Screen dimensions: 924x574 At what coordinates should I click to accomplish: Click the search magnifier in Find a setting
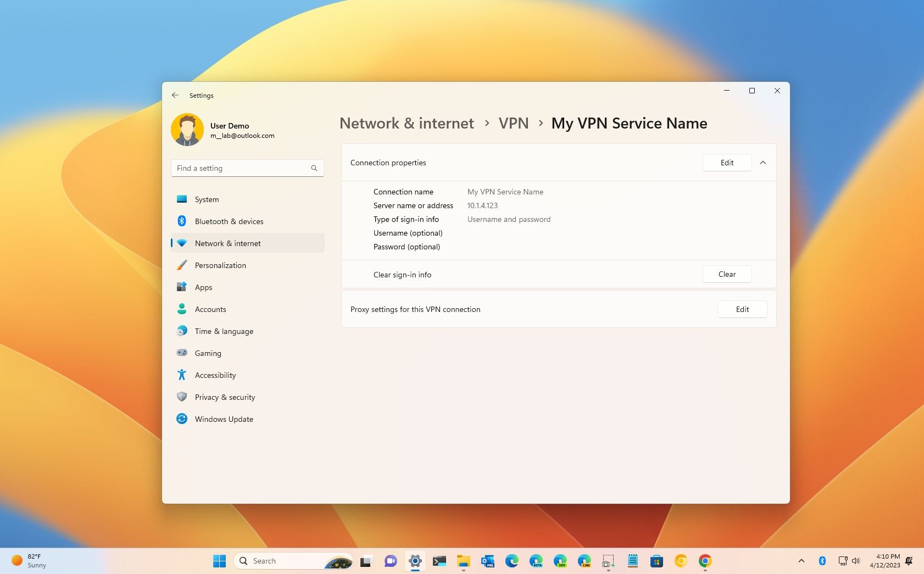[314, 168]
